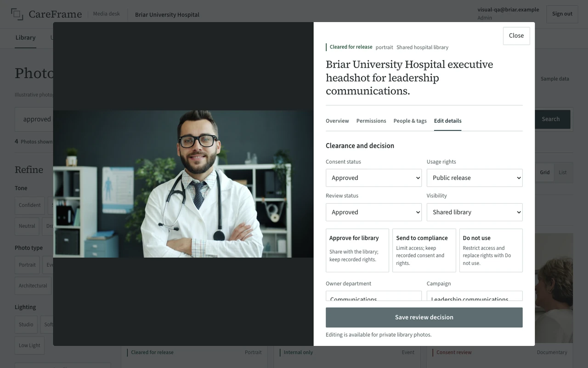
Task: Click the 'Sample data' label
Action: point(555,79)
